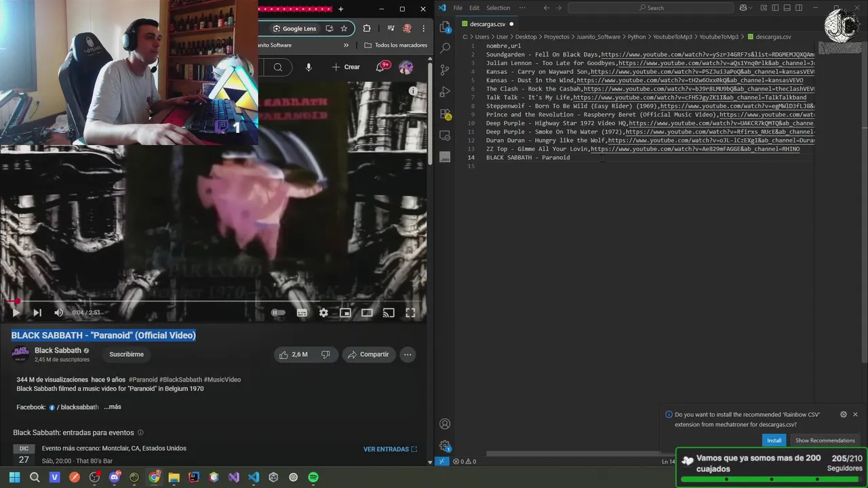
Task: Toggle subtitles in the YouTube player
Action: point(302,312)
